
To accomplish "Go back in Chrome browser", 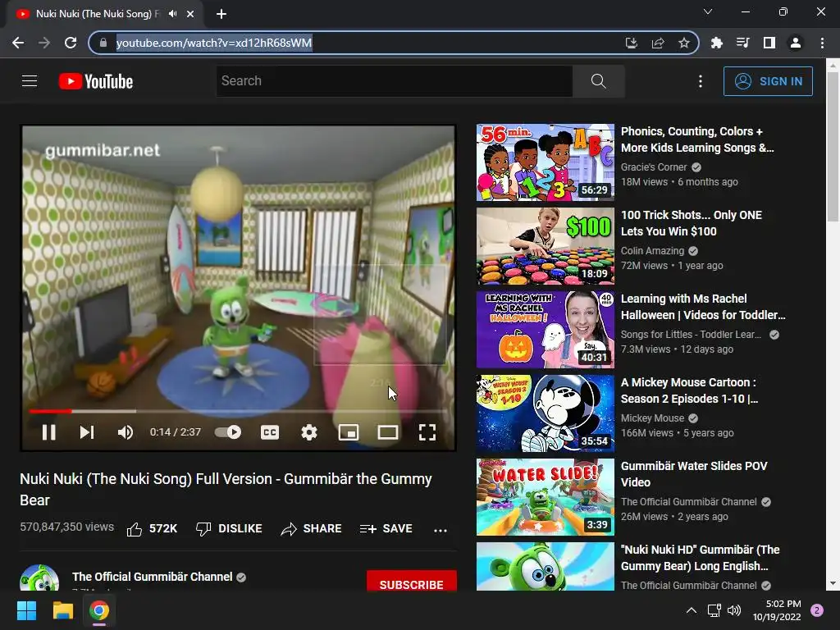I will click(18, 43).
